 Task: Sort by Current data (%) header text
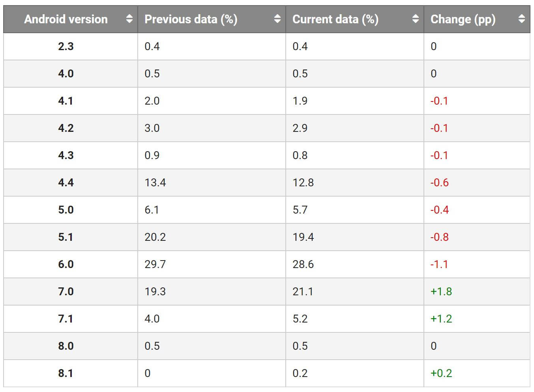(x=335, y=19)
